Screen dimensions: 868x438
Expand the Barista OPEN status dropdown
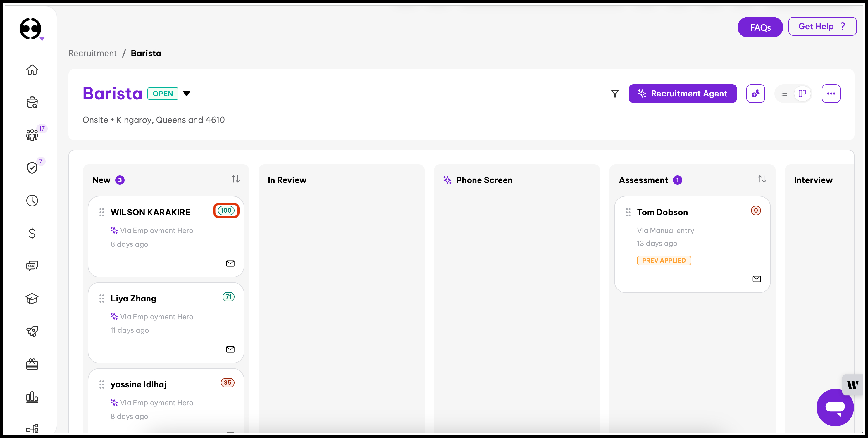point(187,94)
